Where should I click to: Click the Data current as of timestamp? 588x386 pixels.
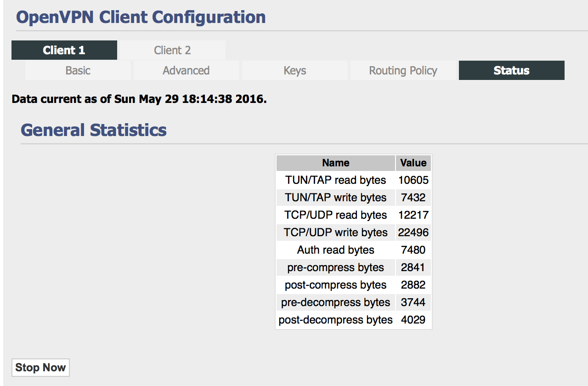[139, 99]
